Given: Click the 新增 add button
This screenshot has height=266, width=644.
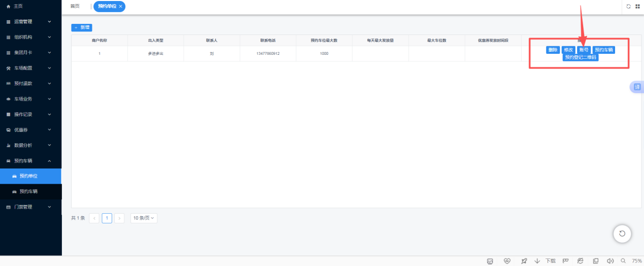Looking at the screenshot, I should (82, 27).
